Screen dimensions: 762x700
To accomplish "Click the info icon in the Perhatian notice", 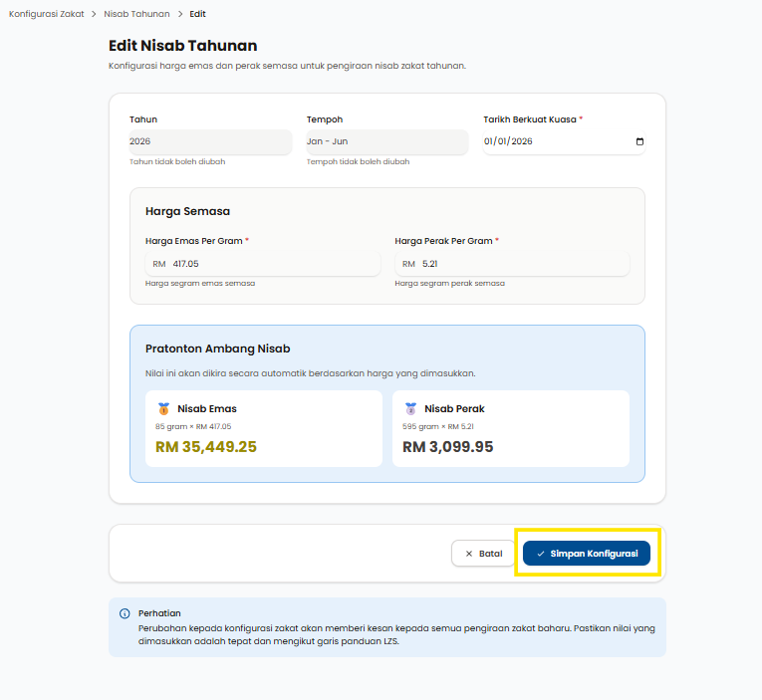I will point(125,613).
